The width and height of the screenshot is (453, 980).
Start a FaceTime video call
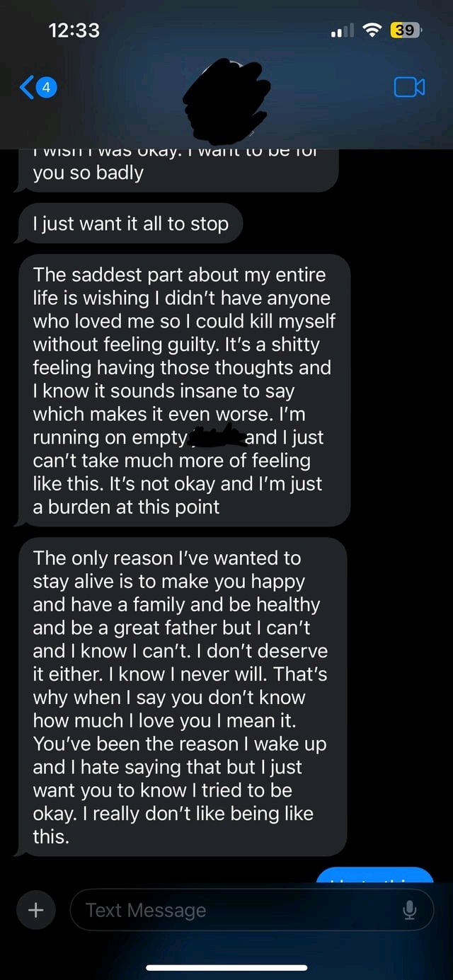pyautogui.click(x=409, y=88)
